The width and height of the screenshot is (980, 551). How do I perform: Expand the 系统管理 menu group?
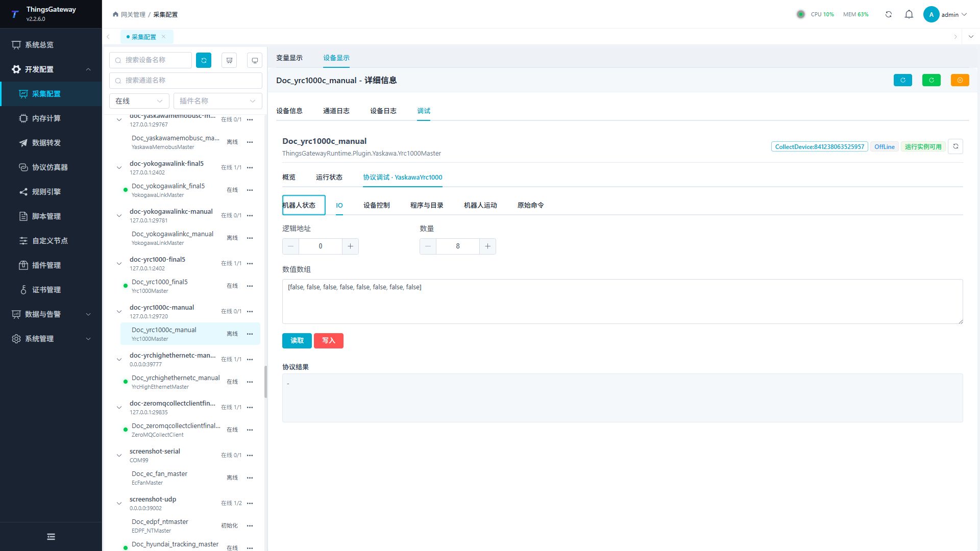coord(51,339)
